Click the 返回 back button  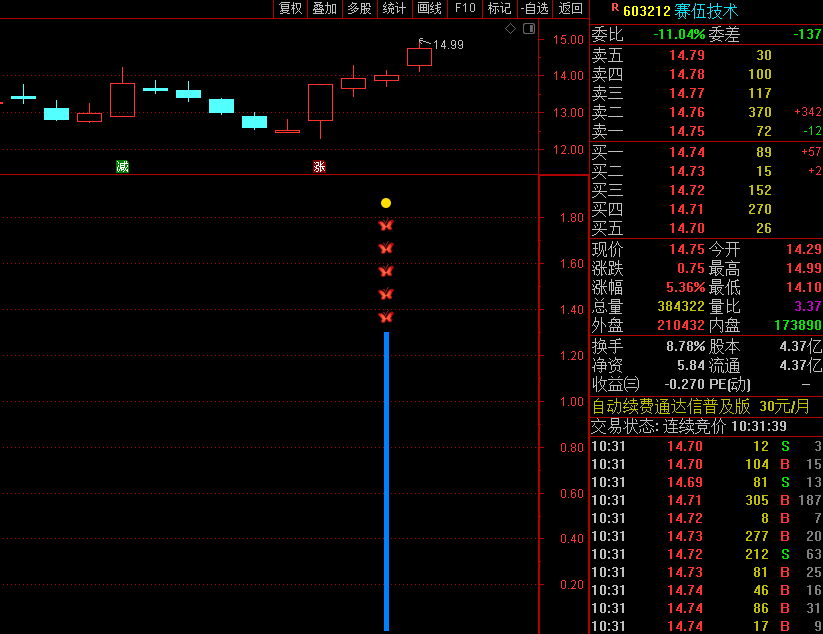[x=570, y=9]
